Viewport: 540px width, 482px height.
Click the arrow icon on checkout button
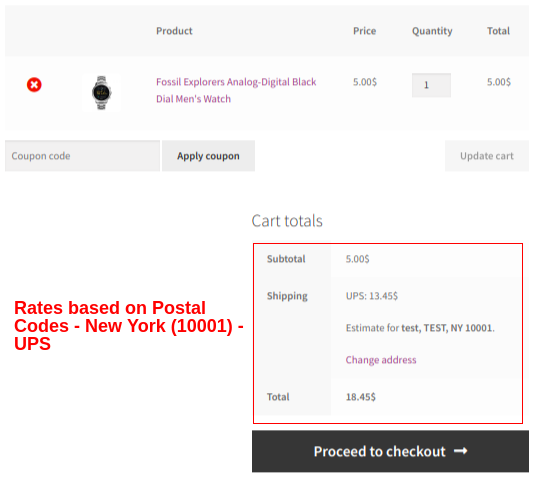[x=460, y=451]
